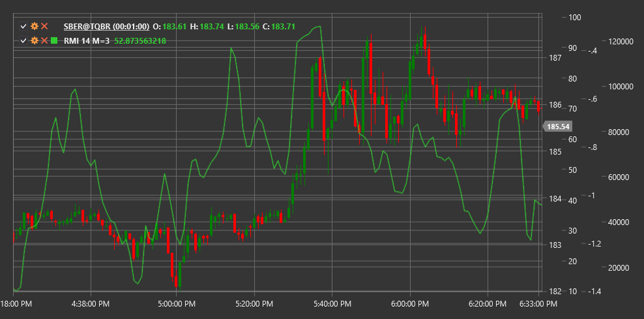Click the 4:38:00 PM time label
The width and height of the screenshot is (644, 319).
point(91,305)
